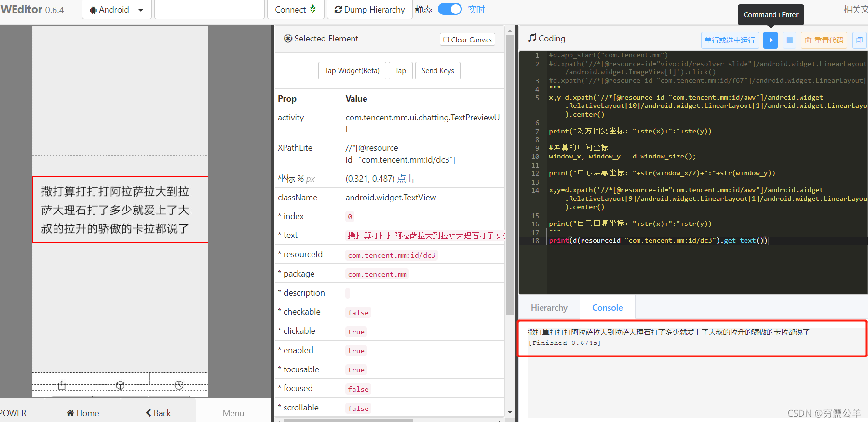Click the Home button under device screen
The image size is (868, 422).
82,413
